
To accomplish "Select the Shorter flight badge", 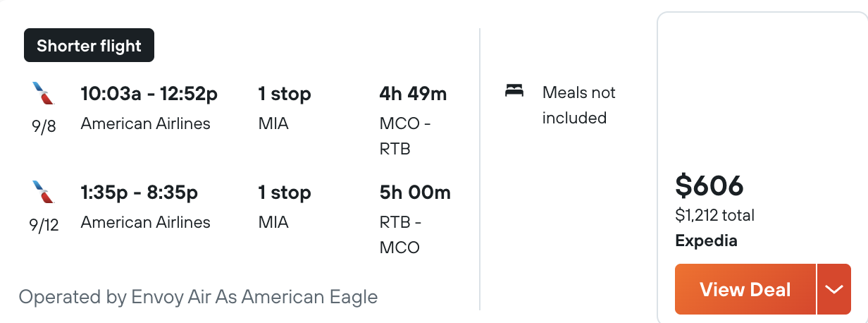I will click(89, 47).
